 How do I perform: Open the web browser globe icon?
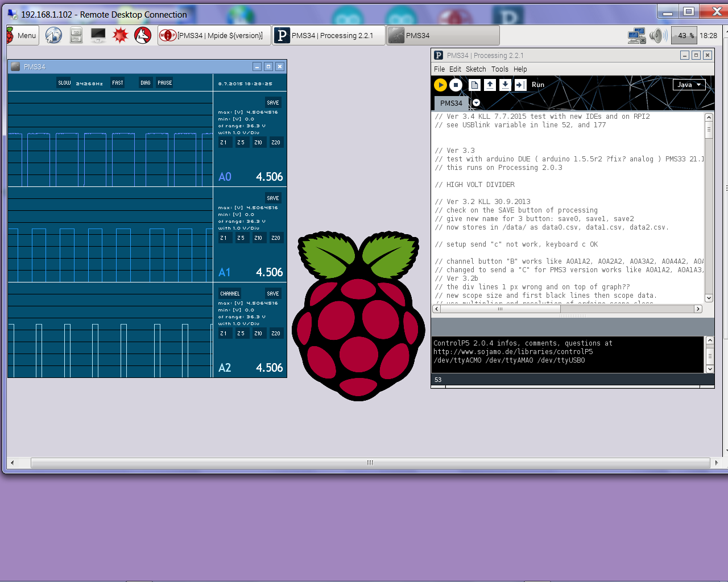click(53, 35)
